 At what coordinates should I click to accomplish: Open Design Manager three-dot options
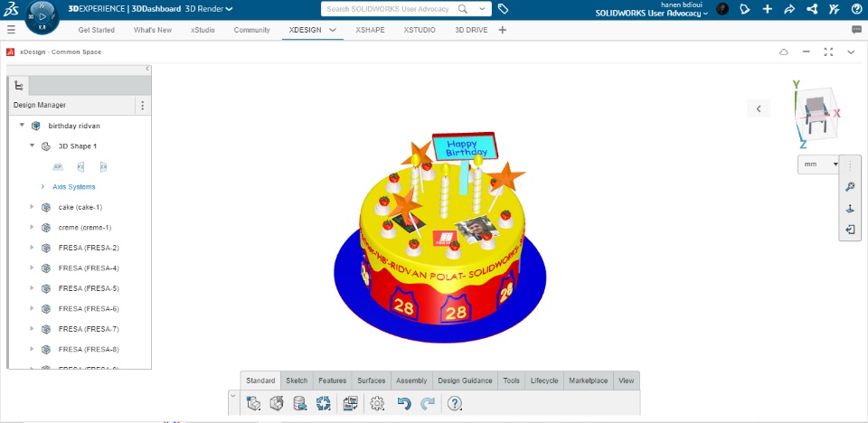click(142, 105)
